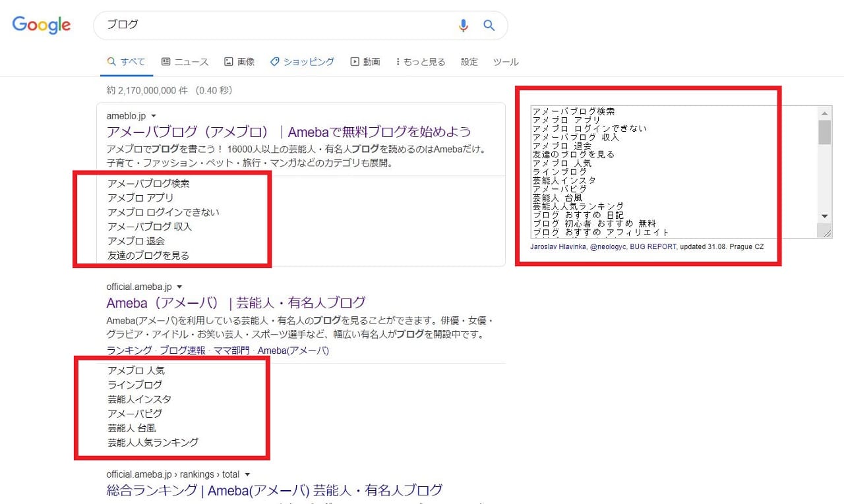Open the ショッピング tab
844x504 pixels.
pos(302,62)
